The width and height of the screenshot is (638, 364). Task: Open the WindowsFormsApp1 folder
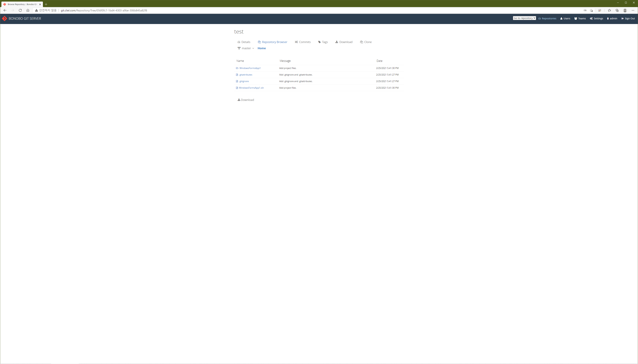[x=250, y=68]
